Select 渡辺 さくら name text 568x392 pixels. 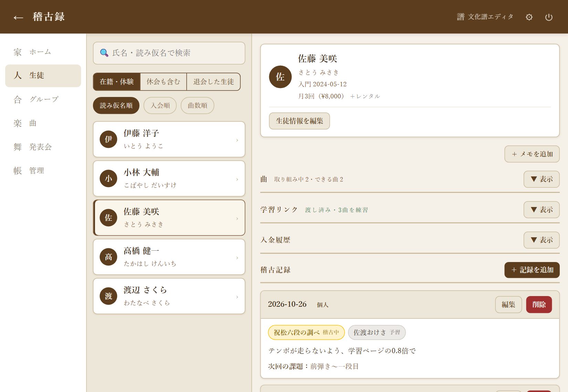[145, 290]
